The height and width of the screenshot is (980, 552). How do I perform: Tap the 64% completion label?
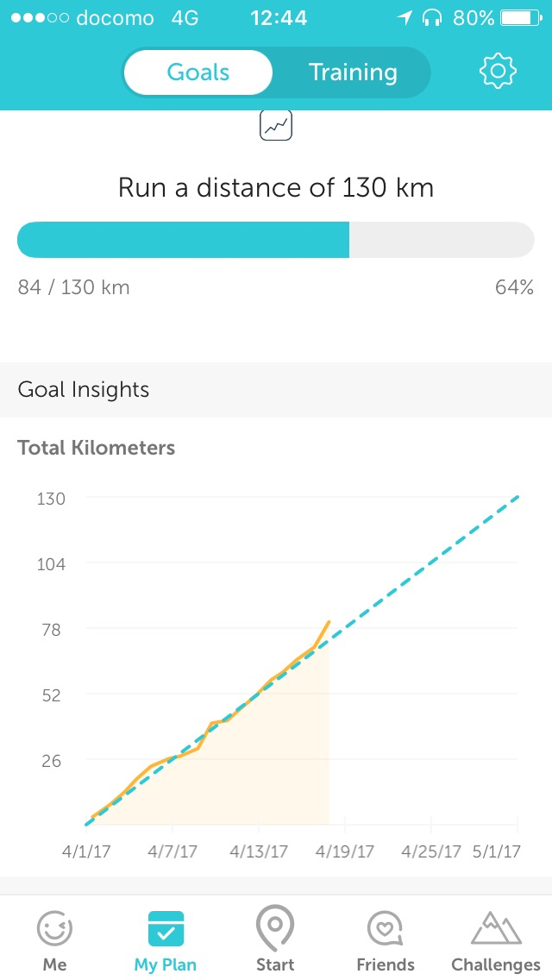(x=514, y=287)
